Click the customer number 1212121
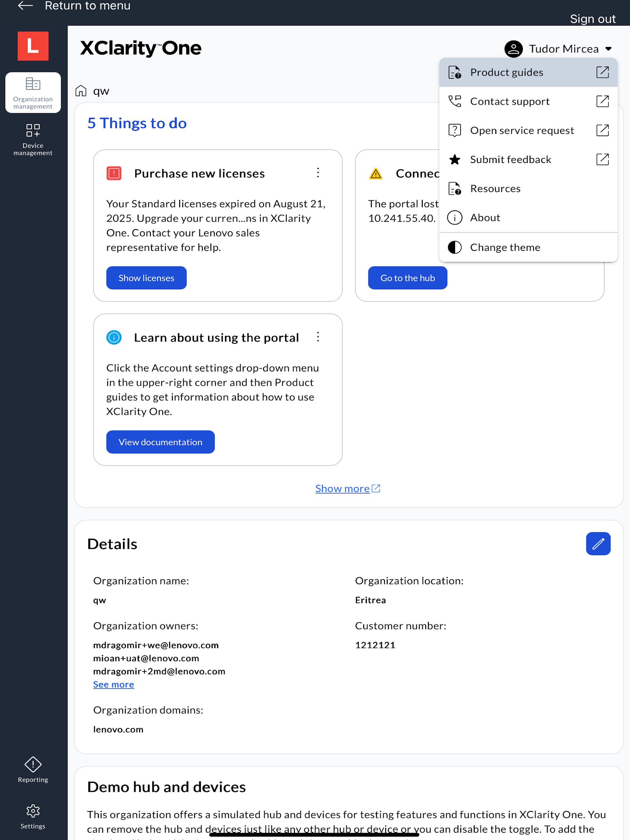630x840 pixels. point(375,645)
